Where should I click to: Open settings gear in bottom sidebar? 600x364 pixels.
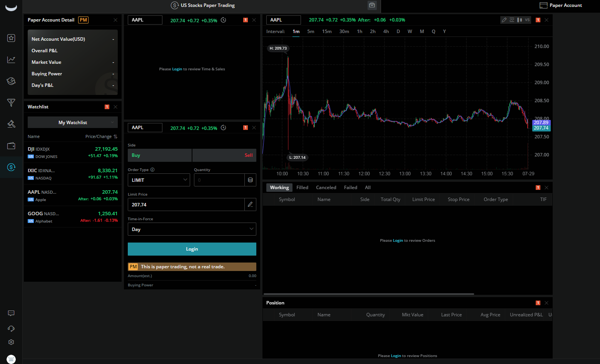click(11, 342)
